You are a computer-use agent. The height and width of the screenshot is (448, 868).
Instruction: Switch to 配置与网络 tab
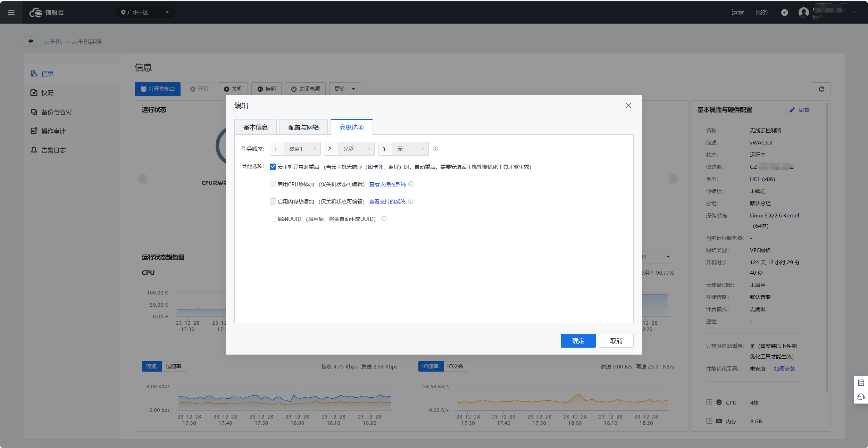[x=303, y=127]
